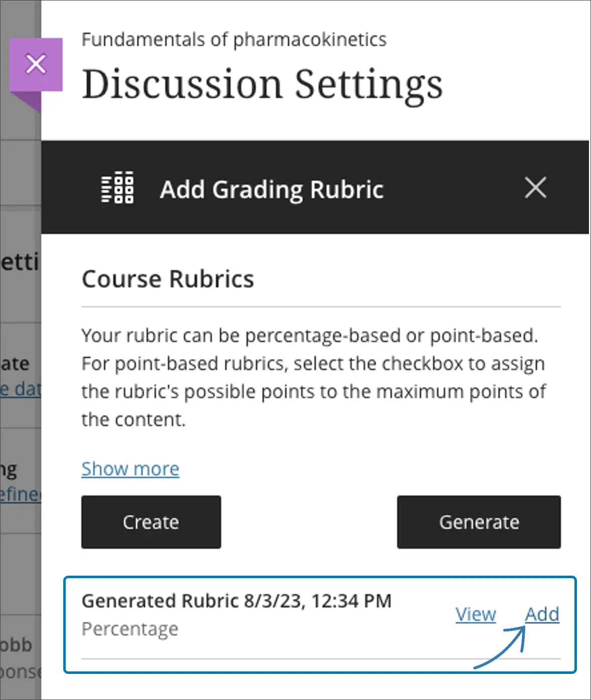Click the Discussion Settings title
The height and width of the screenshot is (700, 591).
point(262,84)
